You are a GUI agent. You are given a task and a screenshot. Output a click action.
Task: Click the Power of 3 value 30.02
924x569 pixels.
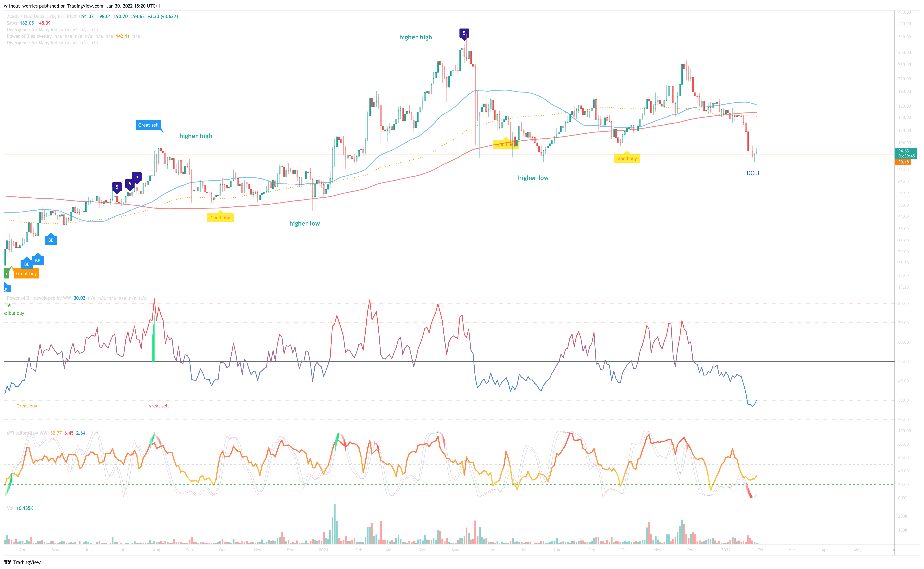79,298
